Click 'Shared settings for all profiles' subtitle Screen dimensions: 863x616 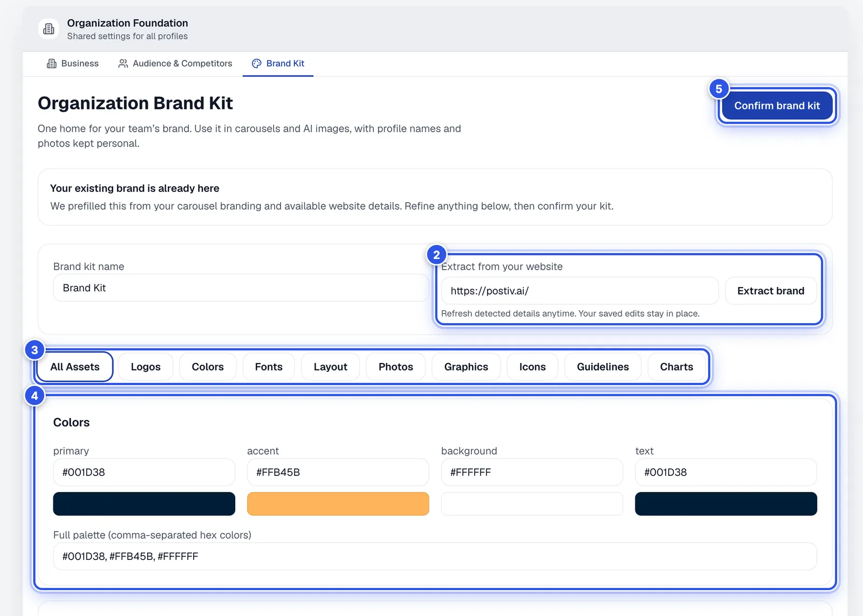pos(127,36)
